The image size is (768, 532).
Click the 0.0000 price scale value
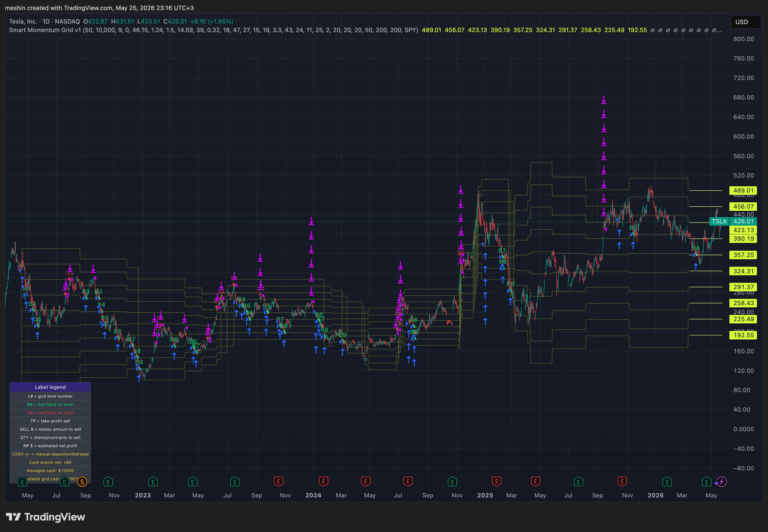[743, 429]
